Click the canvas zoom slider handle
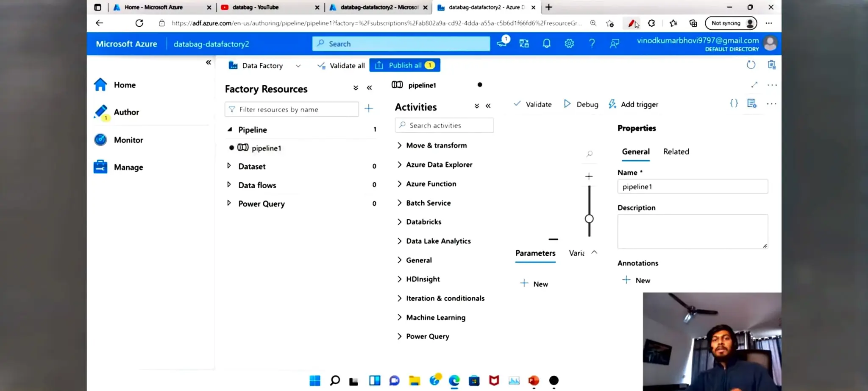The width and height of the screenshot is (868, 391). (589, 219)
